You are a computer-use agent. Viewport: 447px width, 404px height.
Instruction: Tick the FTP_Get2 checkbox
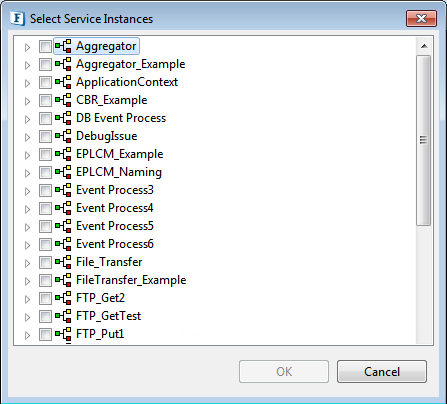[x=45, y=298]
